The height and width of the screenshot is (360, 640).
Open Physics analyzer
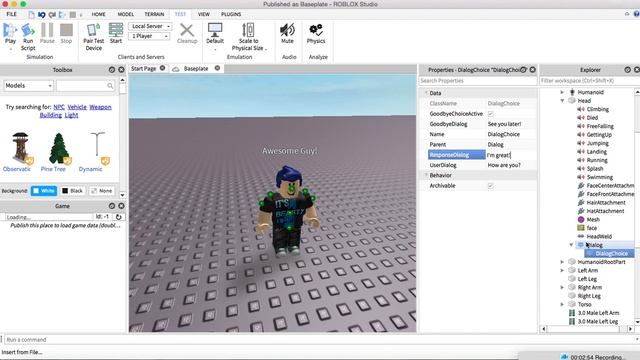coord(316,31)
